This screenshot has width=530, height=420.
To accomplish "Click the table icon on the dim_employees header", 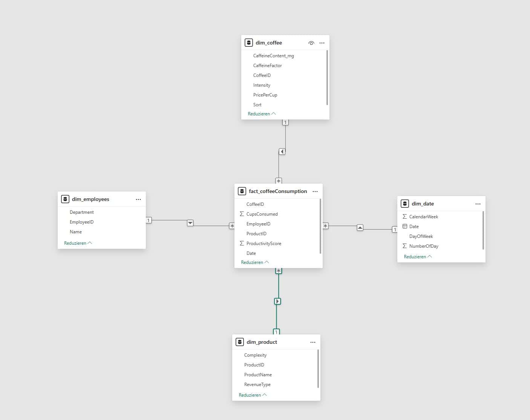I will pyautogui.click(x=65, y=199).
